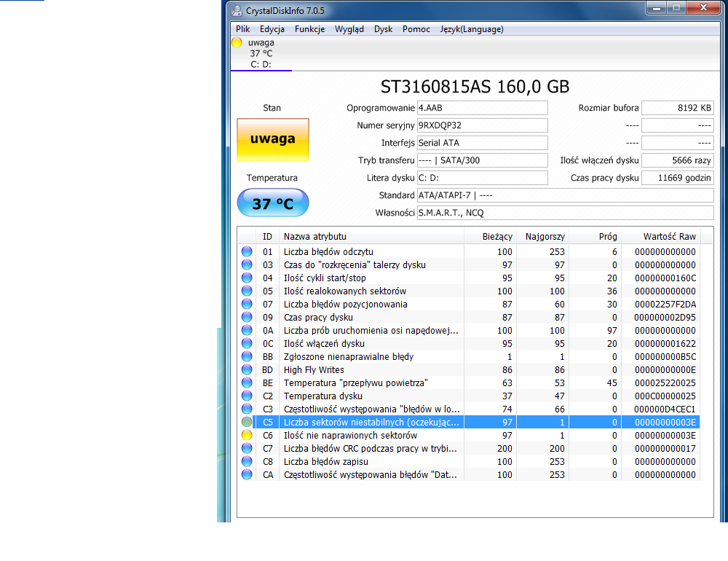Click the status dot of highlighted row C5

pyautogui.click(x=247, y=422)
